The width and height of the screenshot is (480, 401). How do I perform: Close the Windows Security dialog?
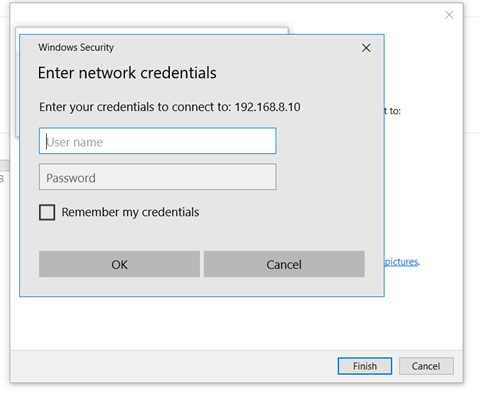tap(366, 48)
